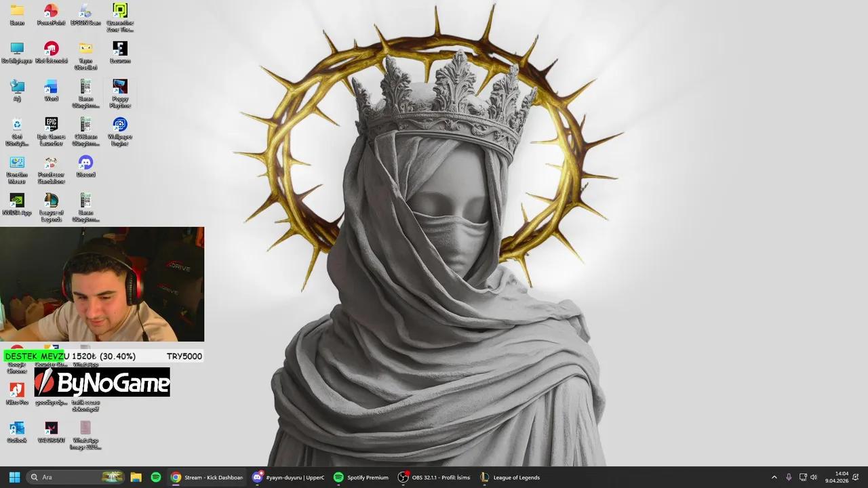Screen dimensions: 868x488
Task: Mute the microphone in the taskbar
Action: click(x=789, y=477)
